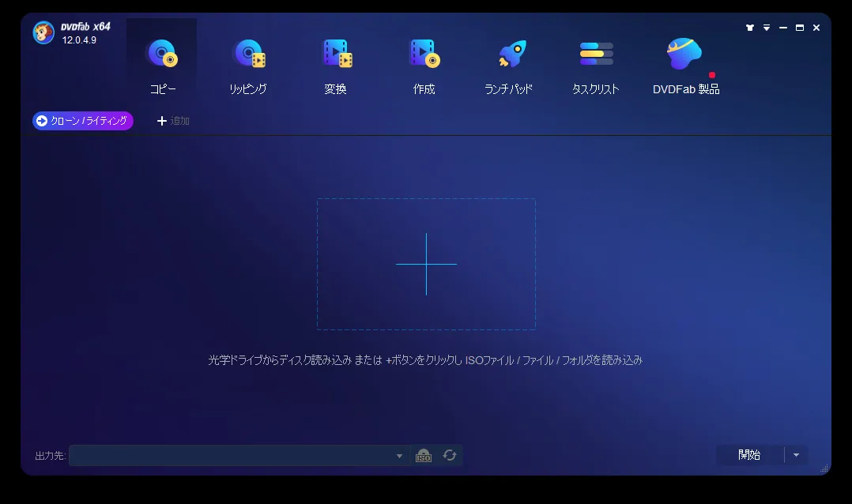Click the 追加 add source button
This screenshot has height=504, width=852.
(173, 121)
